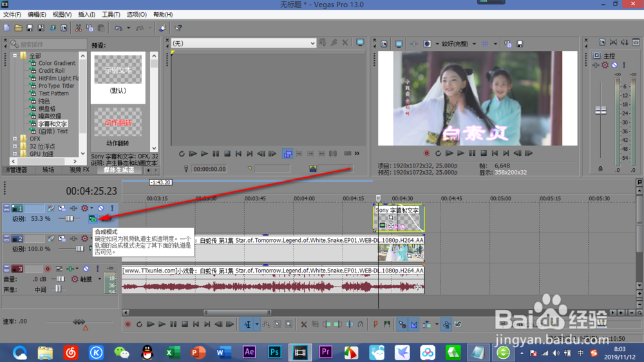Click the Copy icon in the main toolbar
This screenshot has width=644, height=362.
[x=90, y=28]
